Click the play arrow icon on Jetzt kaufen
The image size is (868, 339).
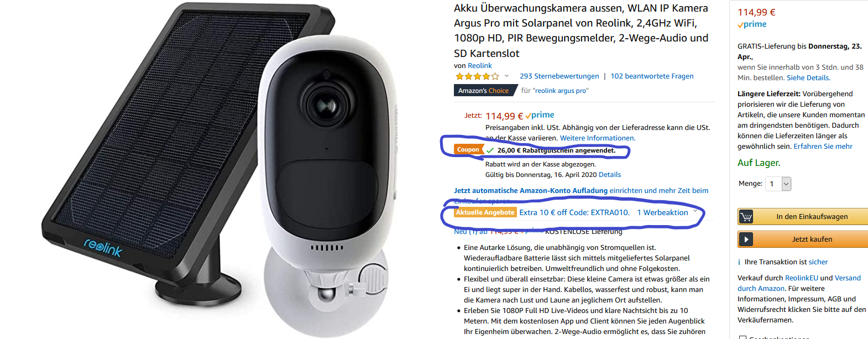(746, 239)
